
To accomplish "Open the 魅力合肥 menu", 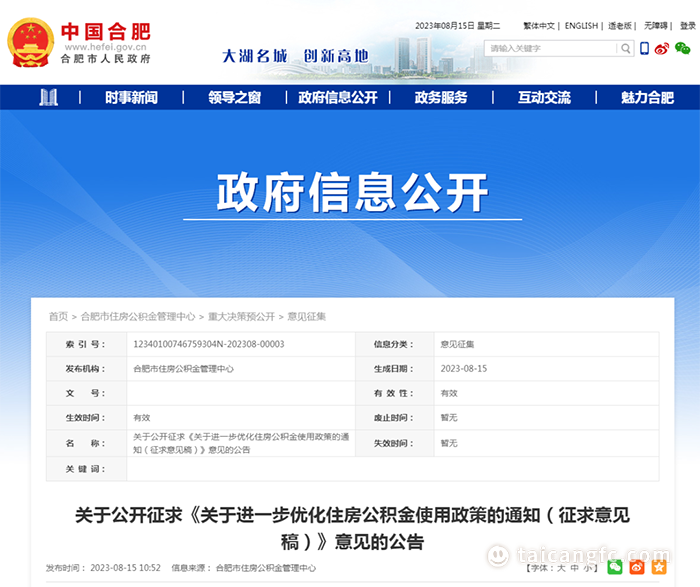I will [647, 97].
